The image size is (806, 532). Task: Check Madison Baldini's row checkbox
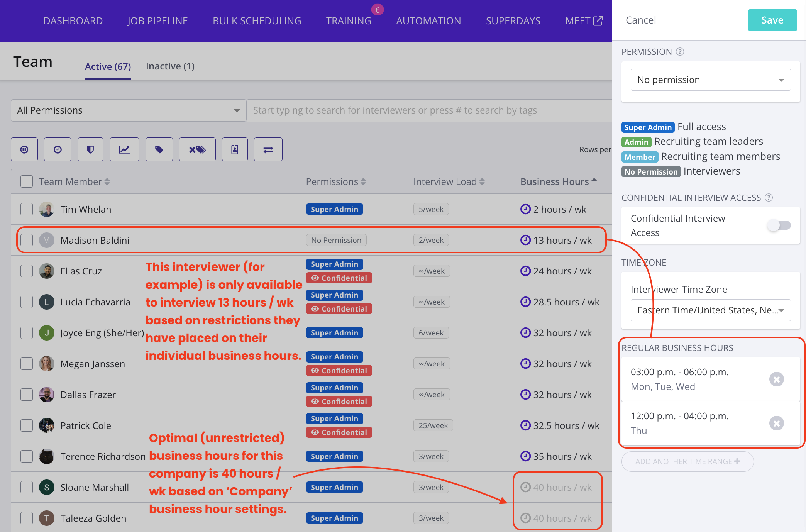pyautogui.click(x=27, y=240)
